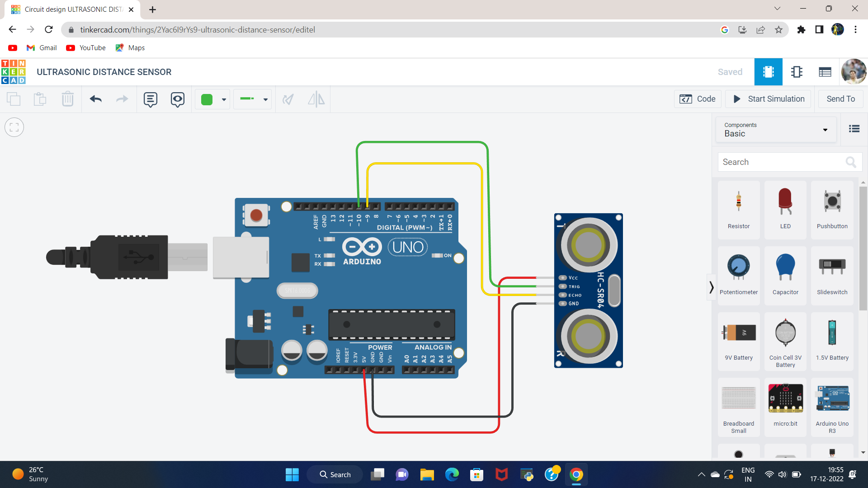Select the Resistor component
Viewport: 868px width, 488px height.
point(739,210)
